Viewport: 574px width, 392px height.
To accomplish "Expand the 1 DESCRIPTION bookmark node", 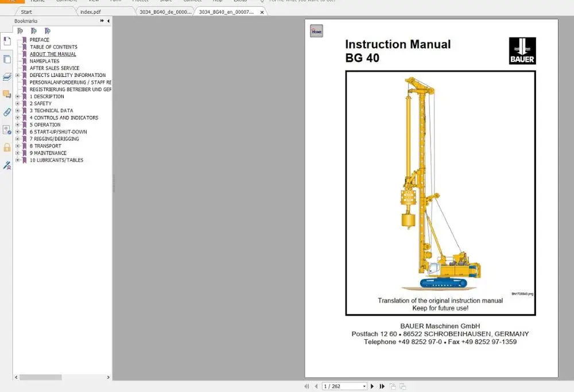I will point(18,96).
